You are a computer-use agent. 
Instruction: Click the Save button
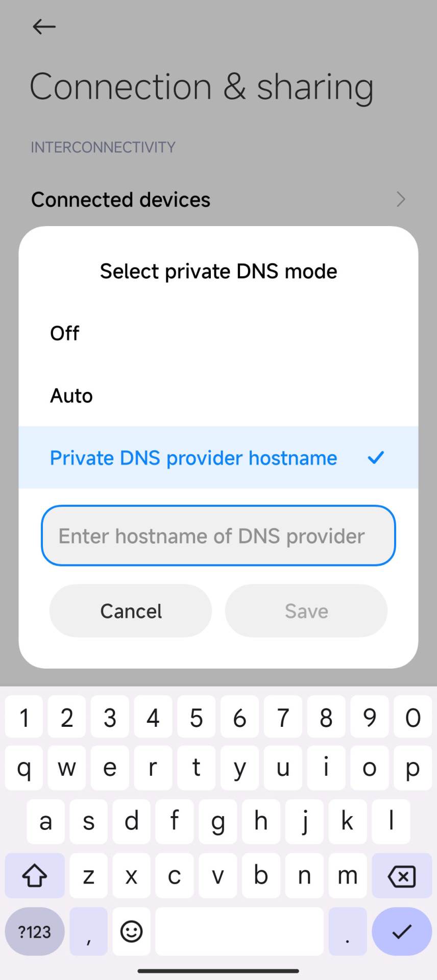tap(306, 611)
